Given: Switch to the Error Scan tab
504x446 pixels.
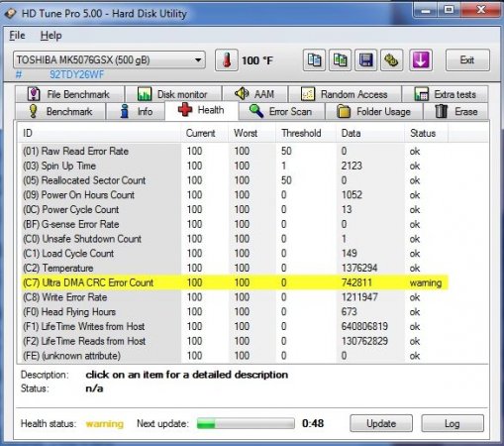Looking at the screenshot, I should tap(281, 111).
